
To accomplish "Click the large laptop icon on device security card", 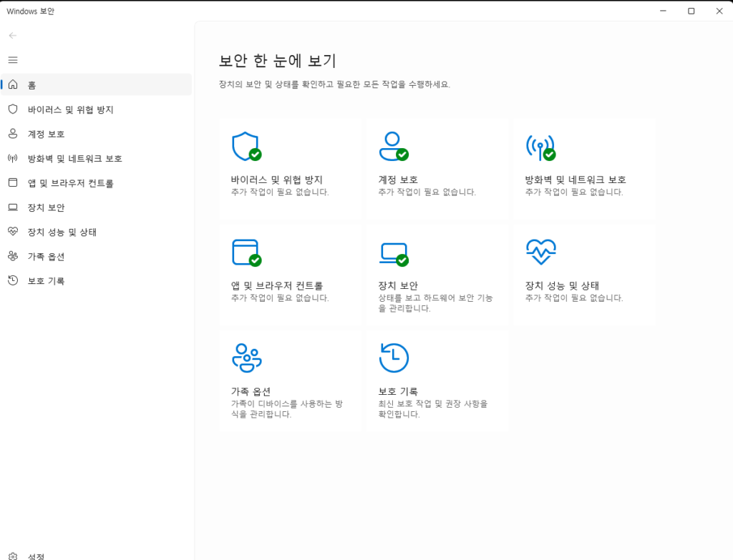I will (394, 255).
